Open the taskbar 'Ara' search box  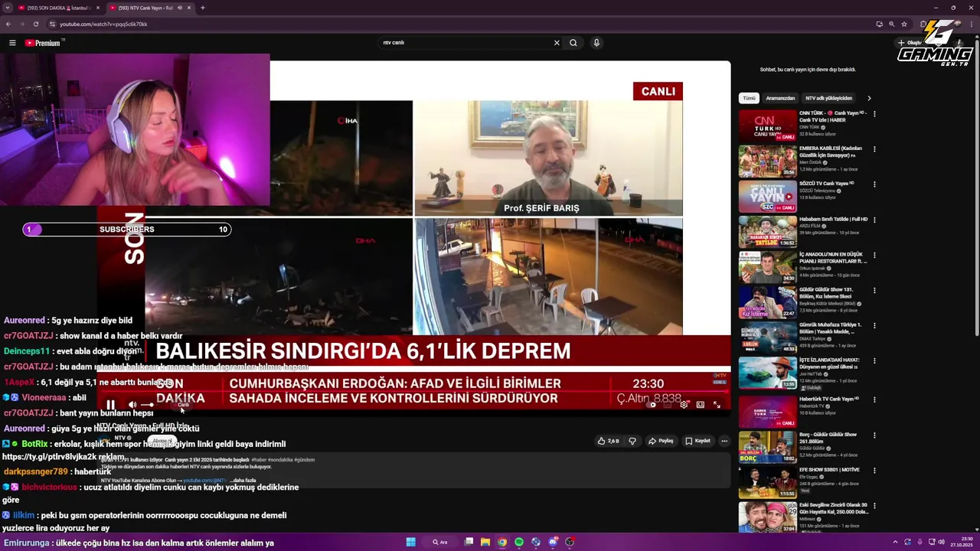(440, 542)
